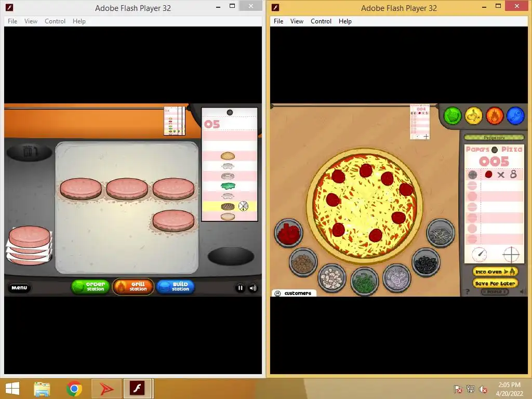The image size is (532, 399).
Task: Click the pepperoni icon on pizza ticket 005
Action: tap(488, 175)
